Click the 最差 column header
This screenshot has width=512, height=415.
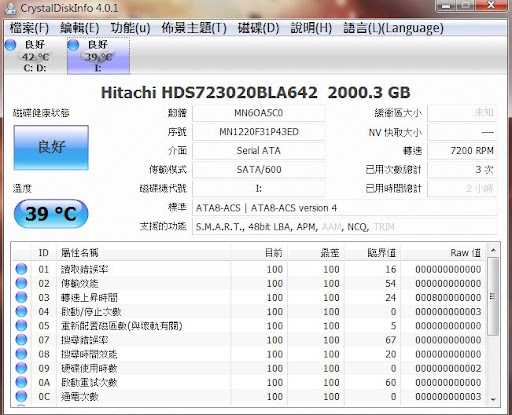(x=316, y=253)
